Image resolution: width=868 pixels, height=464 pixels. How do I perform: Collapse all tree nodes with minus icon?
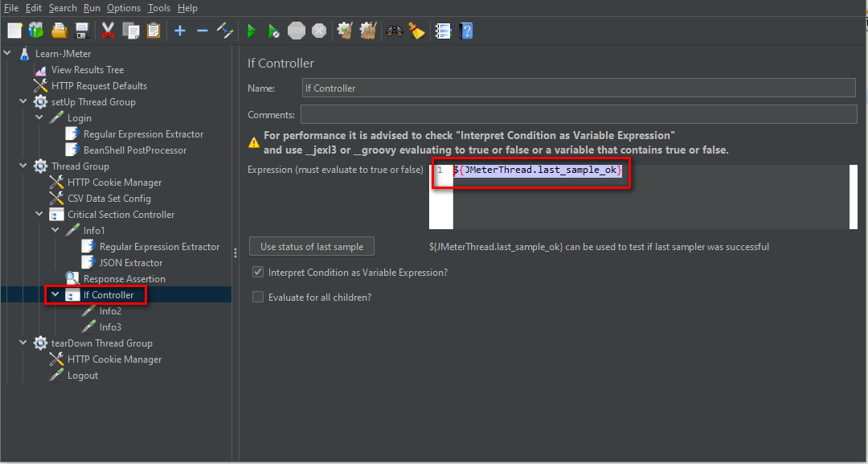(203, 31)
